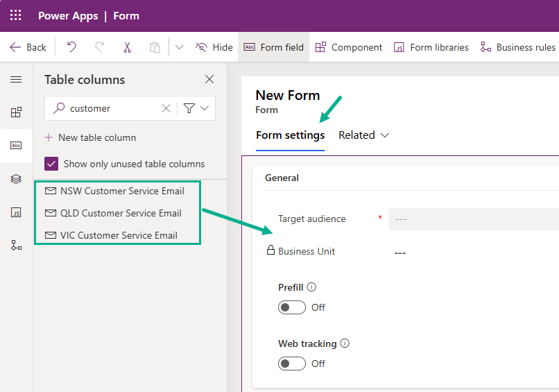Open Tree view layers icon in sidebar
Image resolution: width=559 pixels, height=392 pixels.
pyautogui.click(x=16, y=179)
